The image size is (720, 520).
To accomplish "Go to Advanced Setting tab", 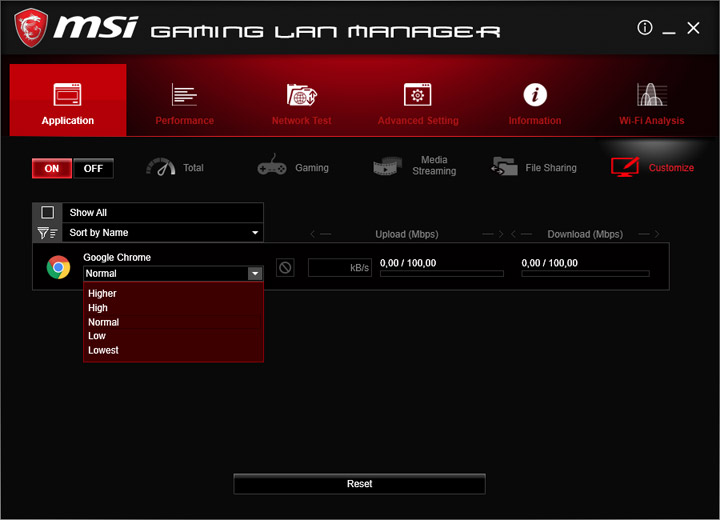I will click(x=418, y=100).
